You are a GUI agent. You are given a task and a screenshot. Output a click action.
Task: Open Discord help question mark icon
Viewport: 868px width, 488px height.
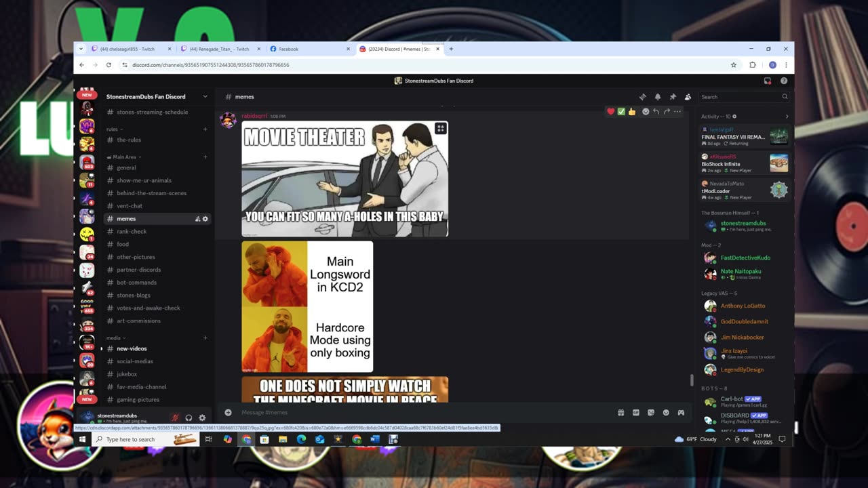(x=784, y=81)
